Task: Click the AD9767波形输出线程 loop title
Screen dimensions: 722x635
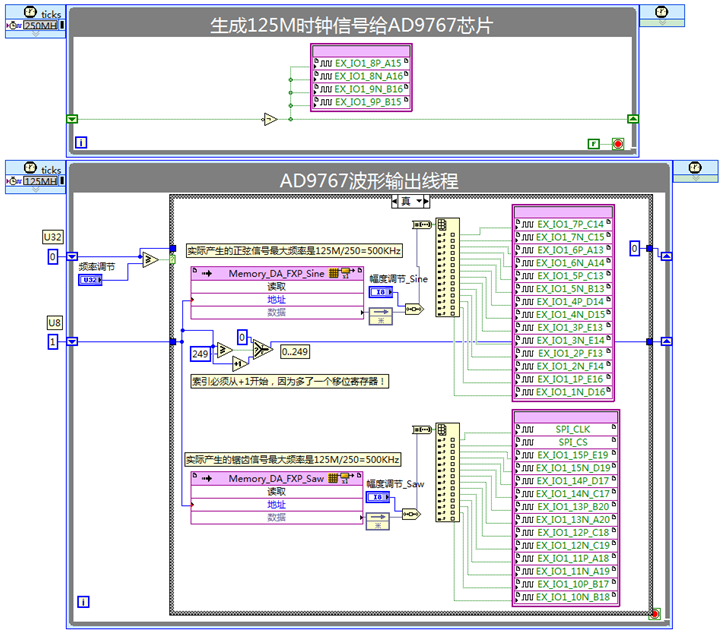Action: click(x=369, y=181)
